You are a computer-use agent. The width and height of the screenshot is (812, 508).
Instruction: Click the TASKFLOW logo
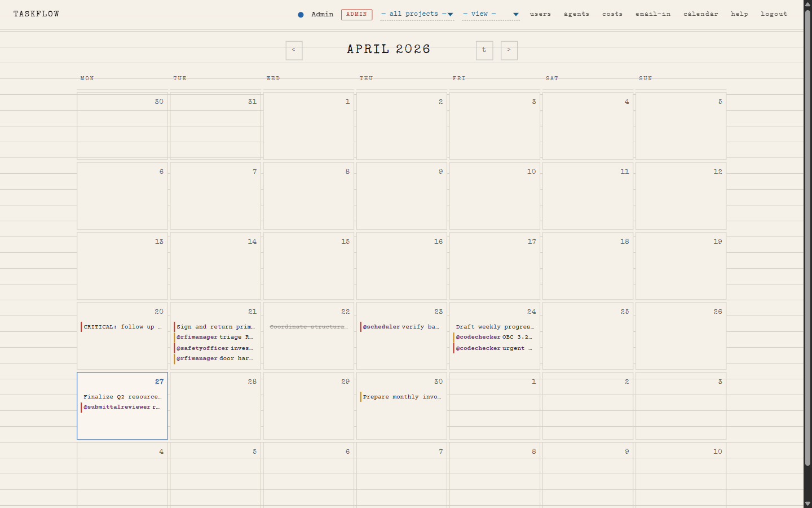point(36,14)
